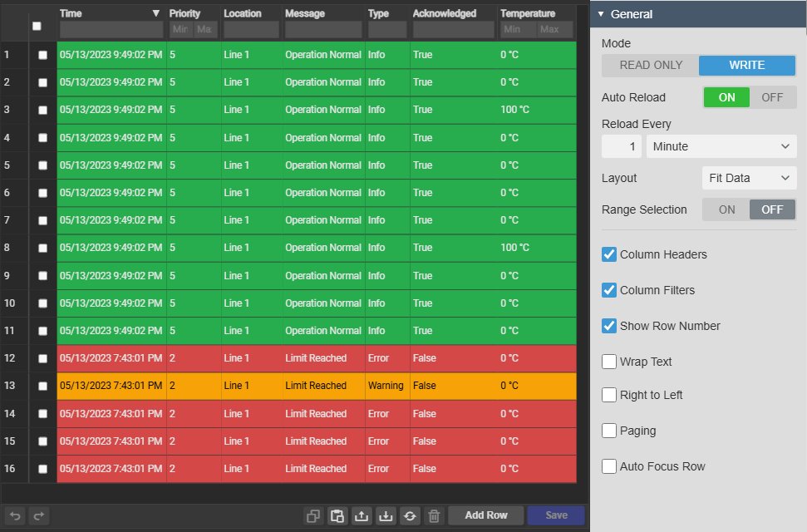Viewport: 807px width, 532px height.
Task: Click 100 °C temperature cell in row 3
Action: [x=537, y=110]
